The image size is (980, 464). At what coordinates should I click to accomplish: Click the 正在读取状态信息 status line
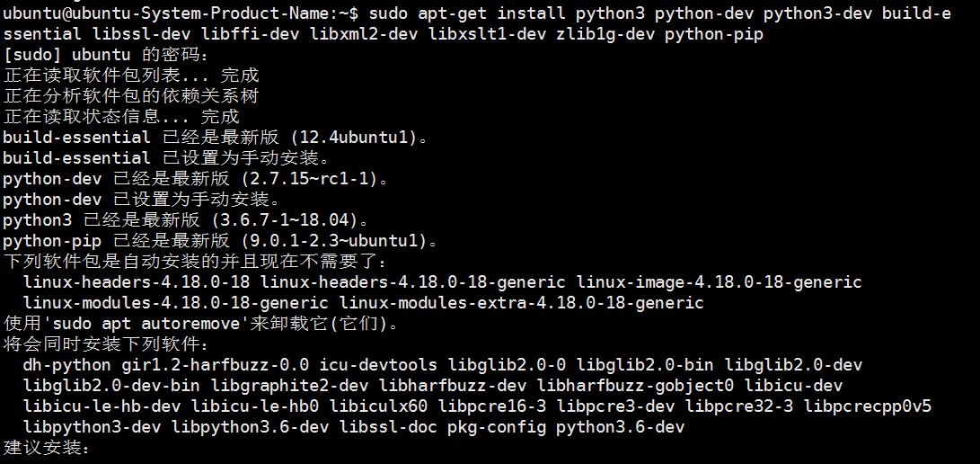121,117
